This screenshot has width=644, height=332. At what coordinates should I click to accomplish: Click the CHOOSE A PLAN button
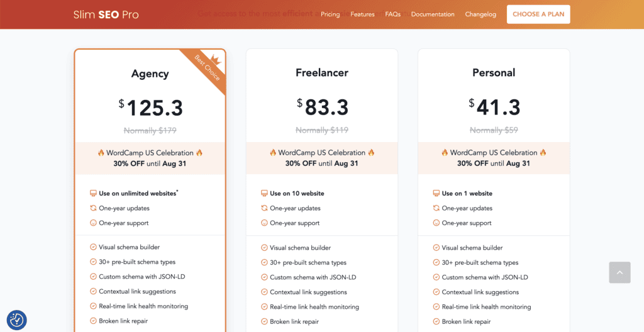coord(538,14)
